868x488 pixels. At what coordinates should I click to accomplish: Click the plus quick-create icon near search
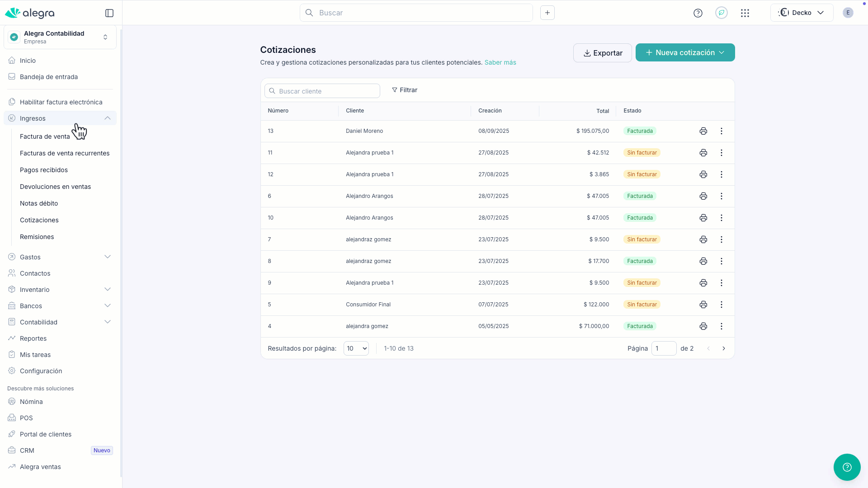[547, 13]
